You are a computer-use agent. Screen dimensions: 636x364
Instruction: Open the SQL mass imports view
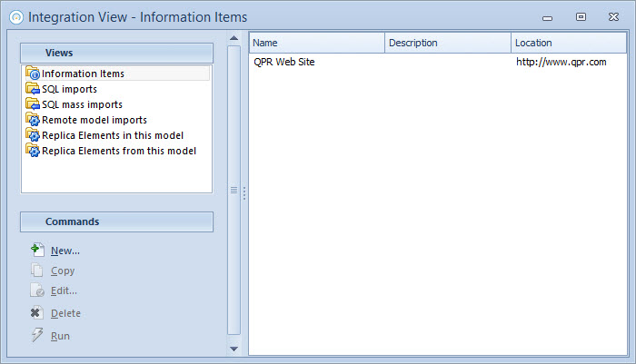82,104
